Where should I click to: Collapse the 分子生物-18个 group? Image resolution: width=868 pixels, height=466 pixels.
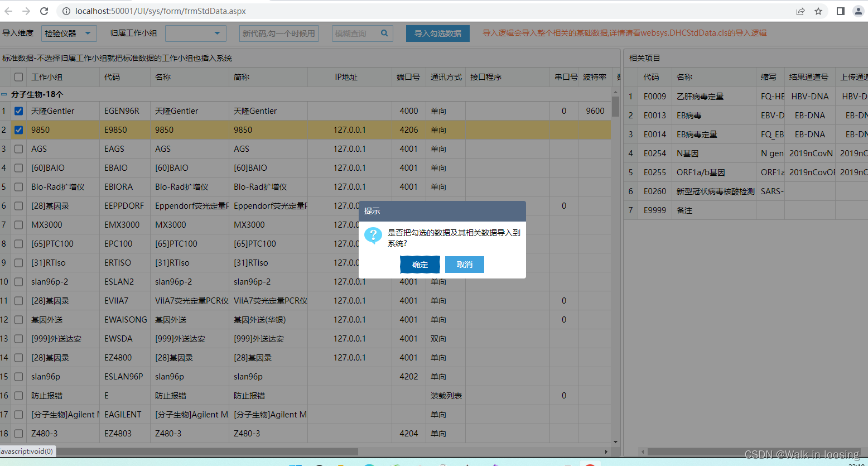tap(4, 94)
